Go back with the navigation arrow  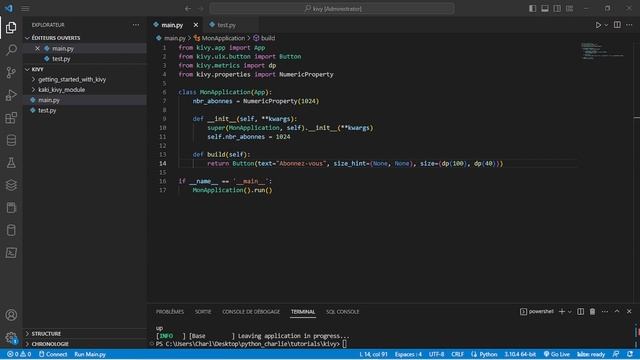(188, 9)
